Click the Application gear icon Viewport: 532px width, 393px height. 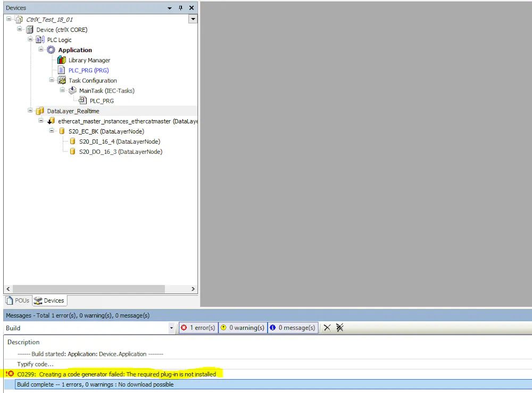[x=51, y=50]
